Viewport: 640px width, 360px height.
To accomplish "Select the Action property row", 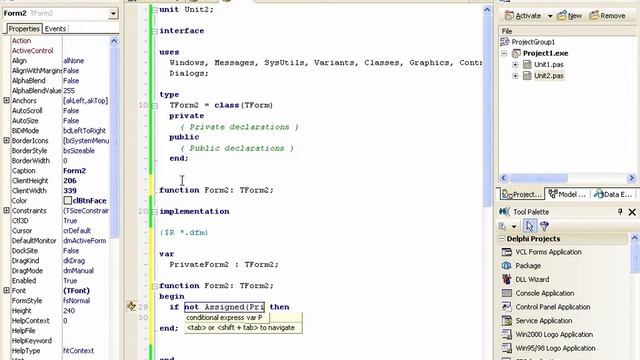I will 60,41.
